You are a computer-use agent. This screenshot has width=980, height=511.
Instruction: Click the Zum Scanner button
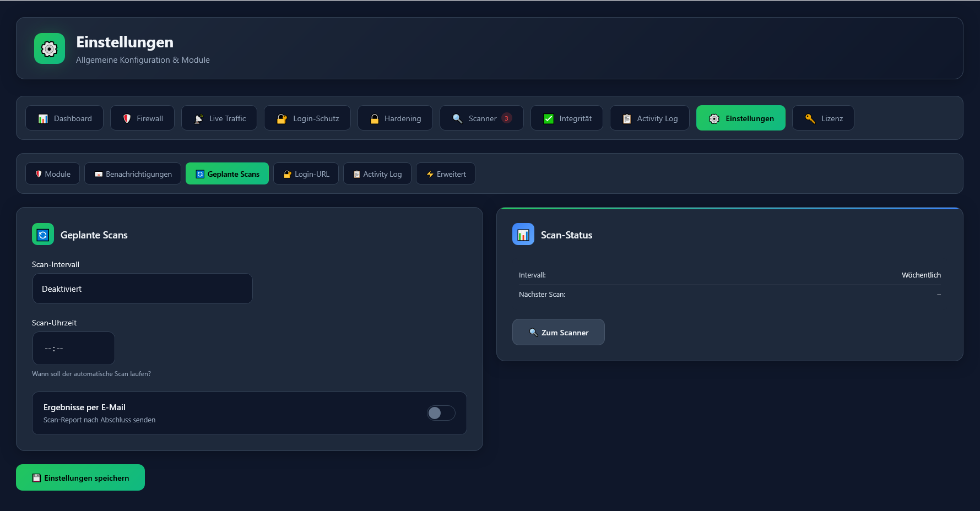point(558,332)
